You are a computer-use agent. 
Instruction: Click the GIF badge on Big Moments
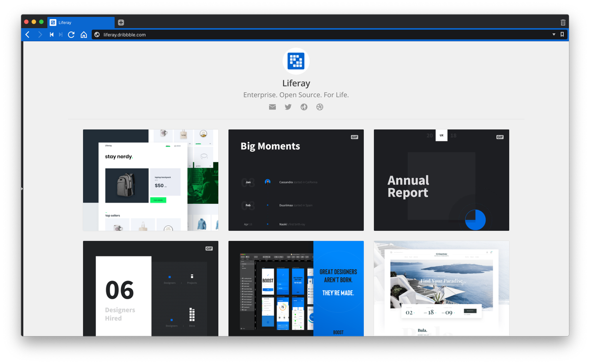point(354,137)
